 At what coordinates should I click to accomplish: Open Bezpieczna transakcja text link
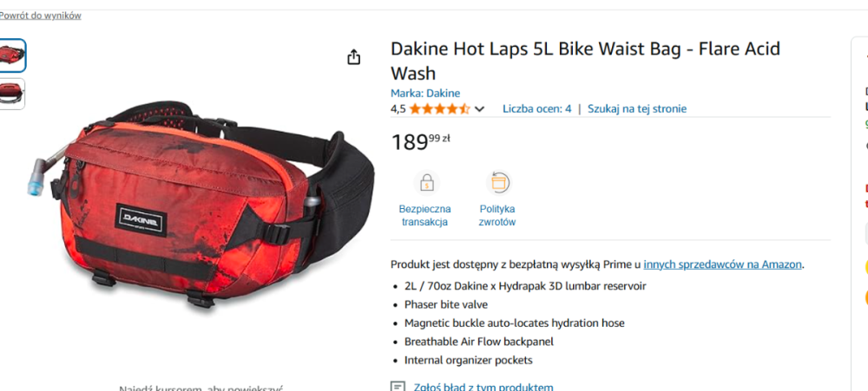[x=425, y=216]
